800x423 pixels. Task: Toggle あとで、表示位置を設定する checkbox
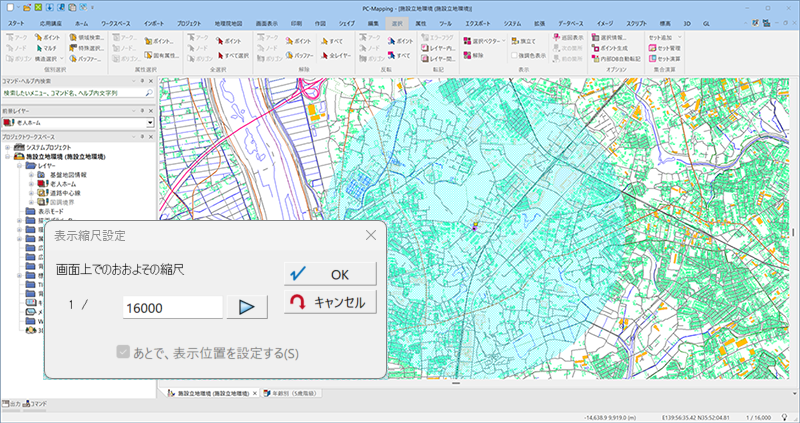pos(123,352)
